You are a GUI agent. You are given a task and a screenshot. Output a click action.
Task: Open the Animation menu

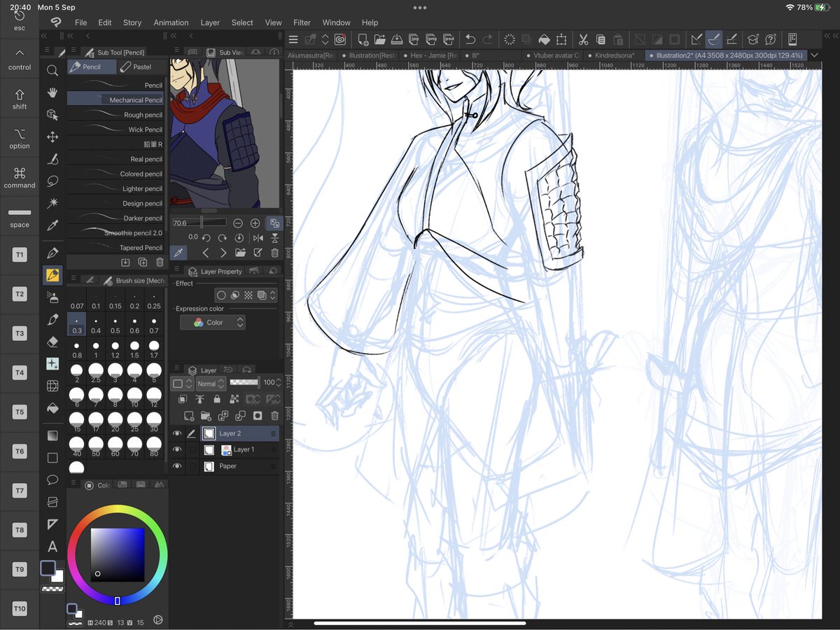click(x=171, y=22)
